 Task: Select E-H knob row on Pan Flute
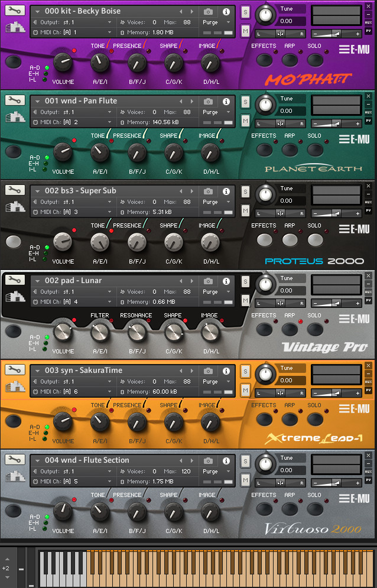(45, 164)
